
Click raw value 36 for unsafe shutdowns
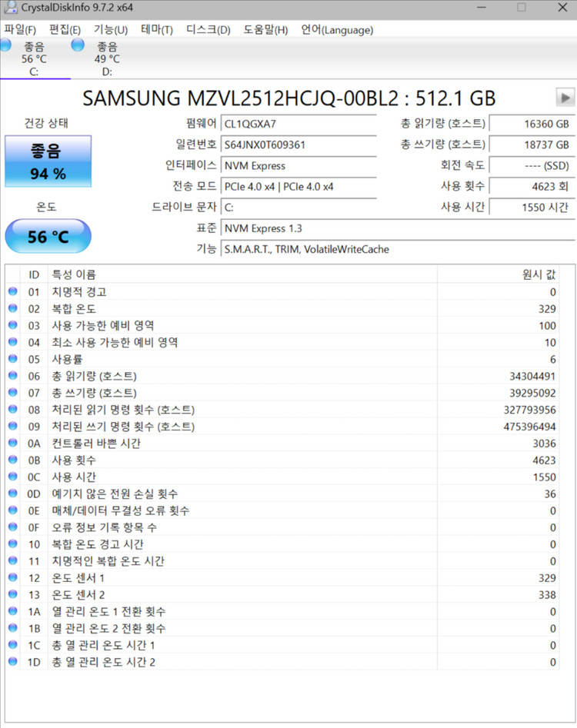click(x=550, y=494)
